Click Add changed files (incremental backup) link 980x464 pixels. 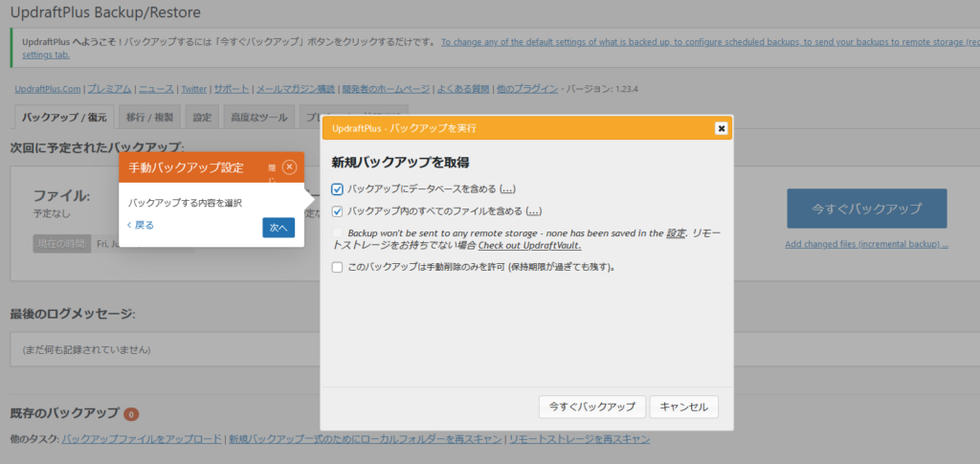[x=866, y=245]
